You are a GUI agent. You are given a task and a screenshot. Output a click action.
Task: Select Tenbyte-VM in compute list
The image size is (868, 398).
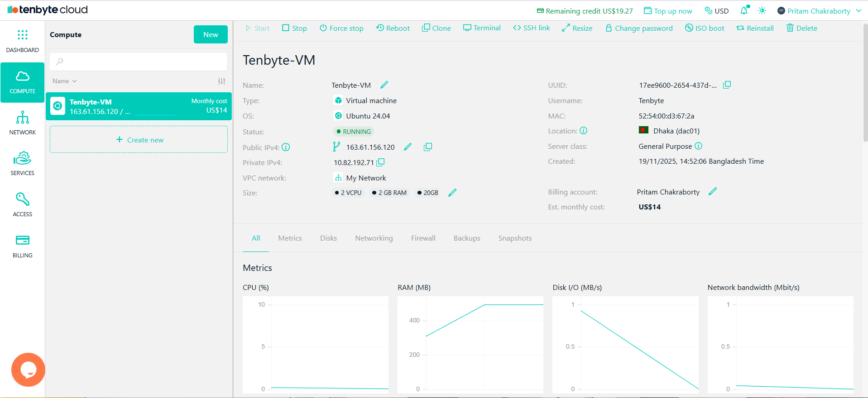click(x=139, y=106)
